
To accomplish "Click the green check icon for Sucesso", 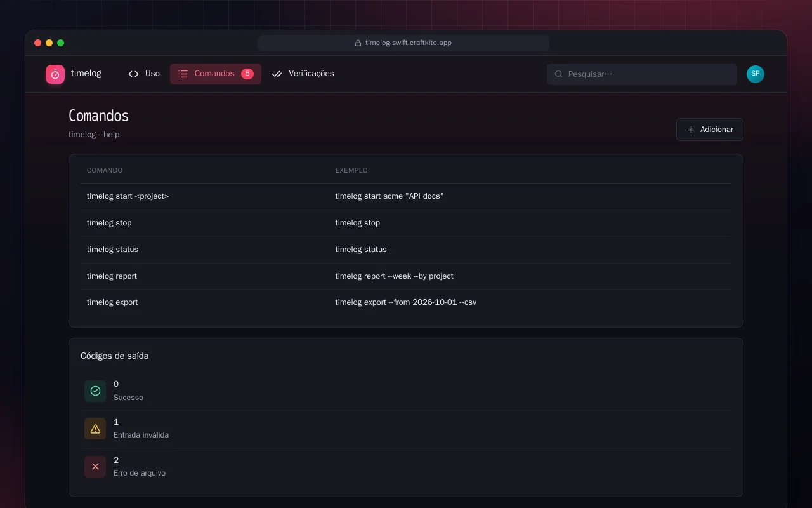I will click(95, 391).
